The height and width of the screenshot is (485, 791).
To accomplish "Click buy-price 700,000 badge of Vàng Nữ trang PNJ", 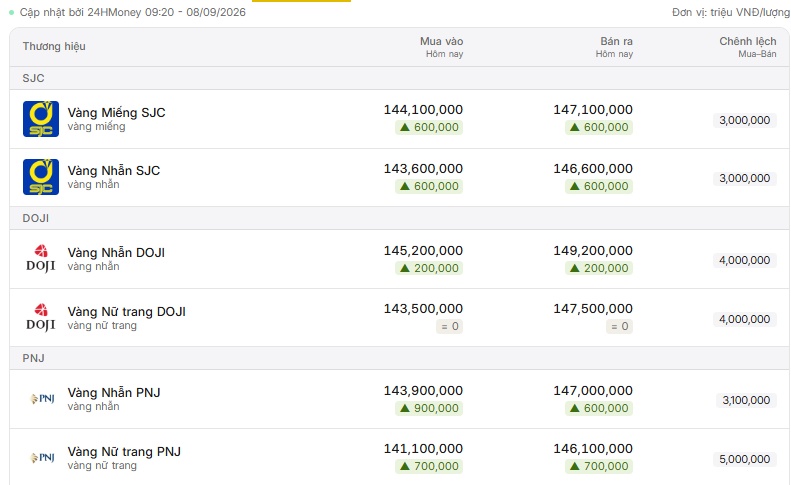I will tap(429, 466).
